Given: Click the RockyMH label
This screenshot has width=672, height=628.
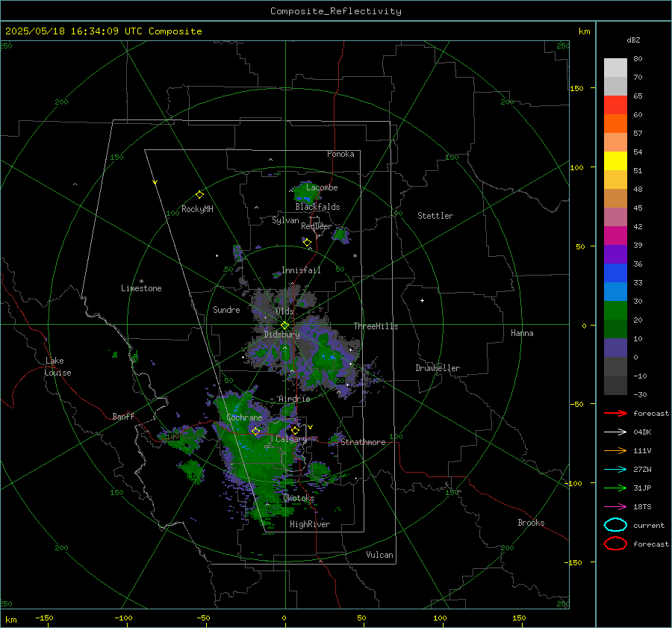Looking at the screenshot, I should click(x=197, y=209).
